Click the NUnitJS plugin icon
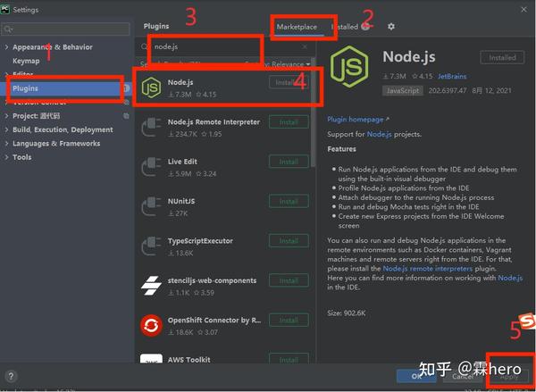Screen dimensions: 536x392 (x=151, y=207)
